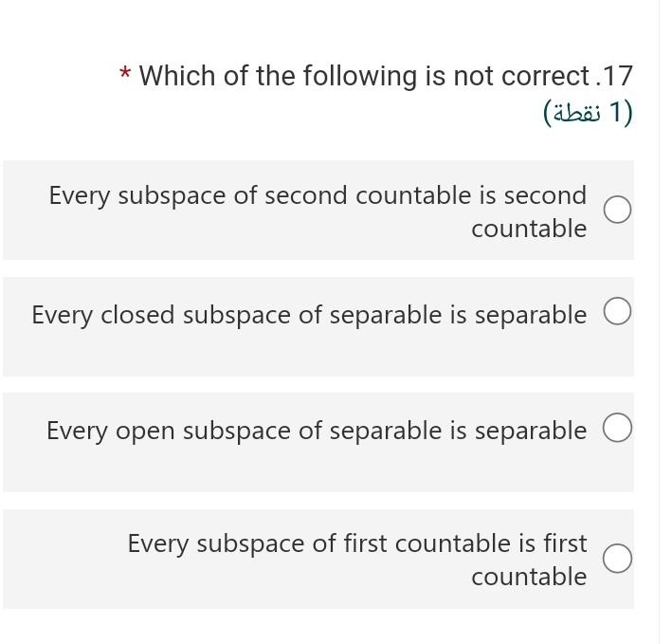Mark the open subspace of separable radio
672x644 pixels.
[x=617, y=428]
